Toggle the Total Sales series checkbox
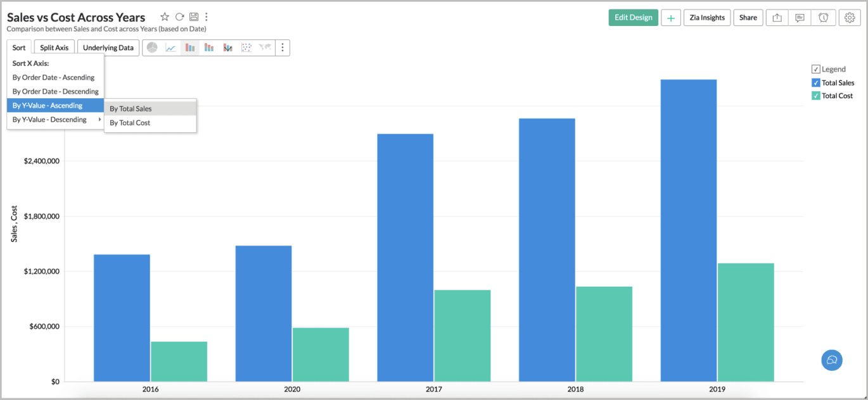The height and width of the screenshot is (400, 868). tap(816, 83)
